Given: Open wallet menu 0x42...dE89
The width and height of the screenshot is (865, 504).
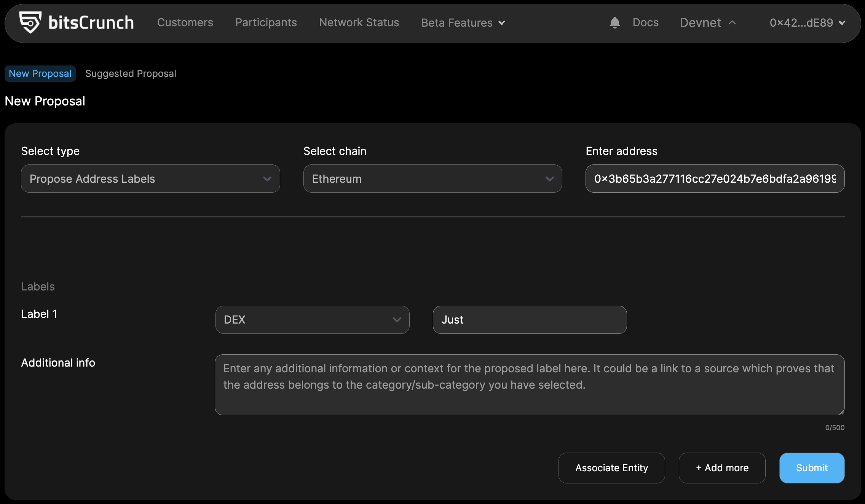Looking at the screenshot, I should [x=807, y=23].
